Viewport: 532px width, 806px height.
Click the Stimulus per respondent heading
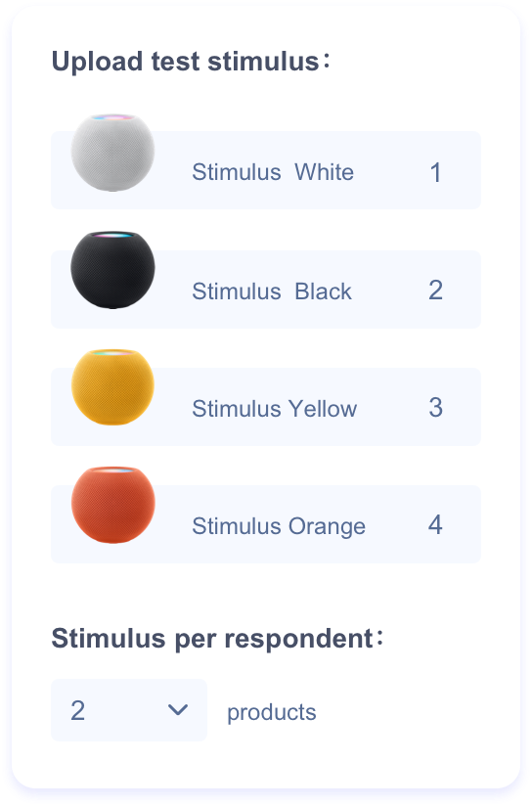217,639
